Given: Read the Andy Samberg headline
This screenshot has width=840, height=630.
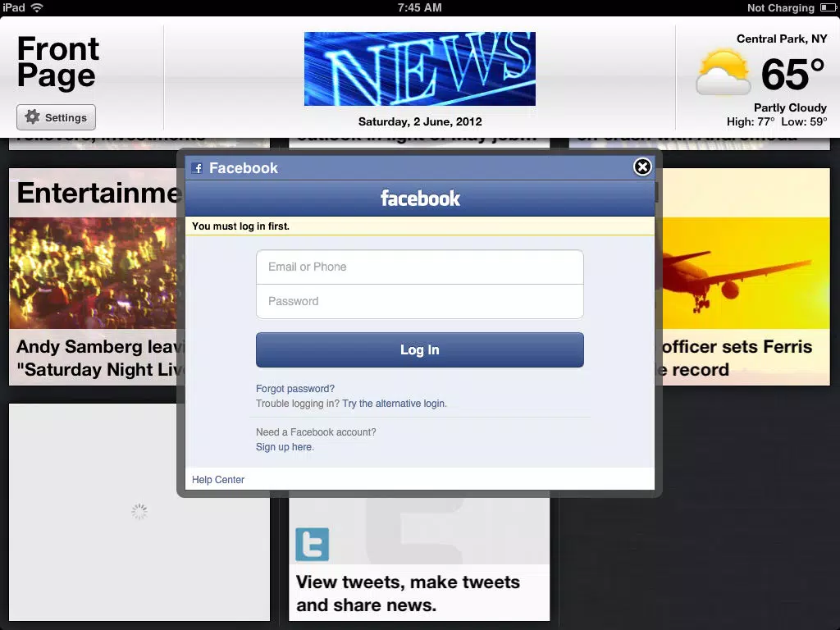Looking at the screenshot, I should tap(100, 358).
